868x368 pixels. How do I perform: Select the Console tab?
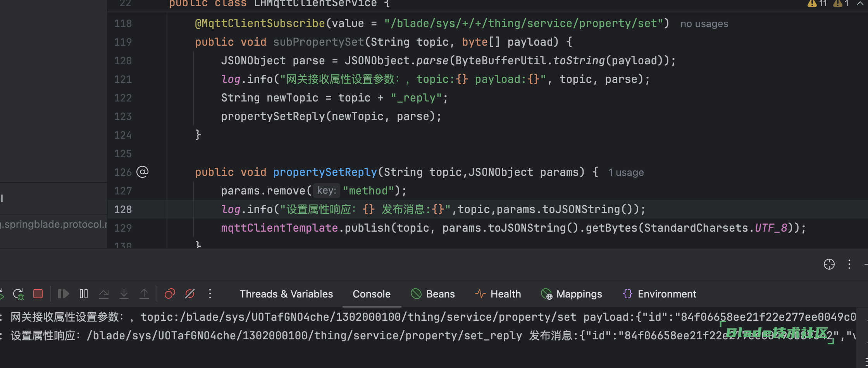(x=371, y=294)
